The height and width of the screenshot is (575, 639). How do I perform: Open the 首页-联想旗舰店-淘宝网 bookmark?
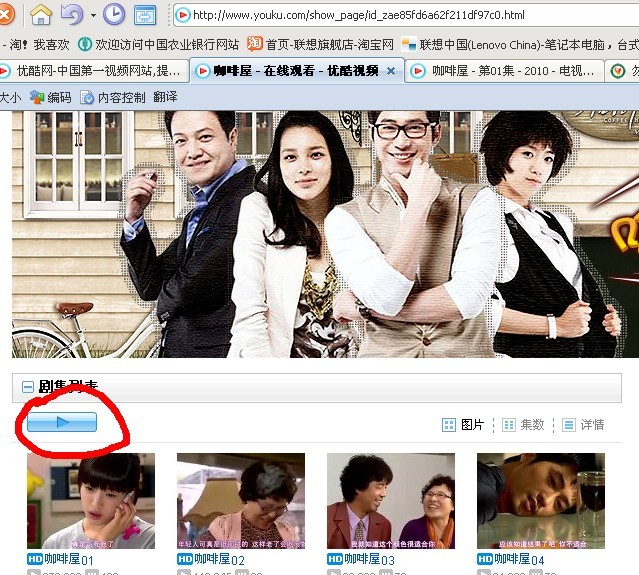tap(330, 44)
